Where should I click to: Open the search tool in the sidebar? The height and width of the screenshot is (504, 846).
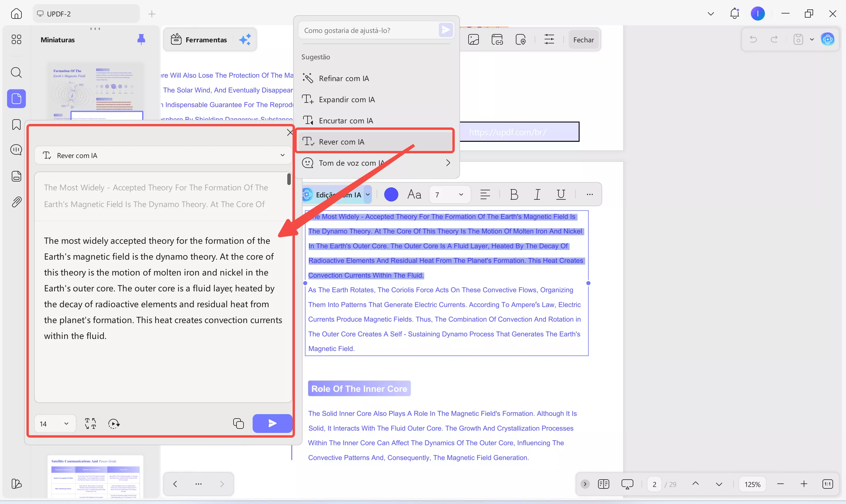16,72
